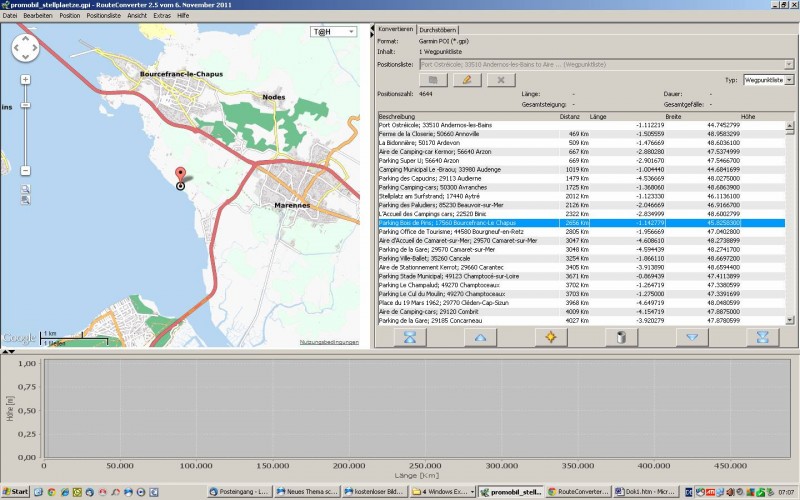Click the Windows Start button

16,492
